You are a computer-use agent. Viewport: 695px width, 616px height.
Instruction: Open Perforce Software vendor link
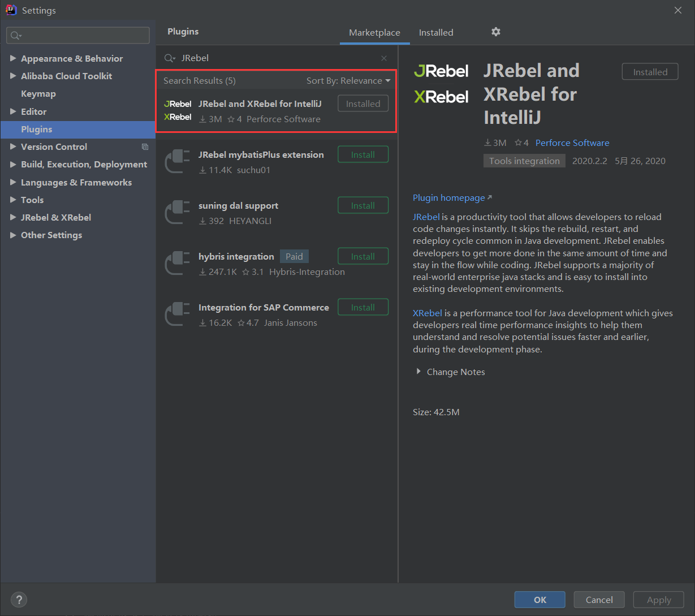coord(572,143)
